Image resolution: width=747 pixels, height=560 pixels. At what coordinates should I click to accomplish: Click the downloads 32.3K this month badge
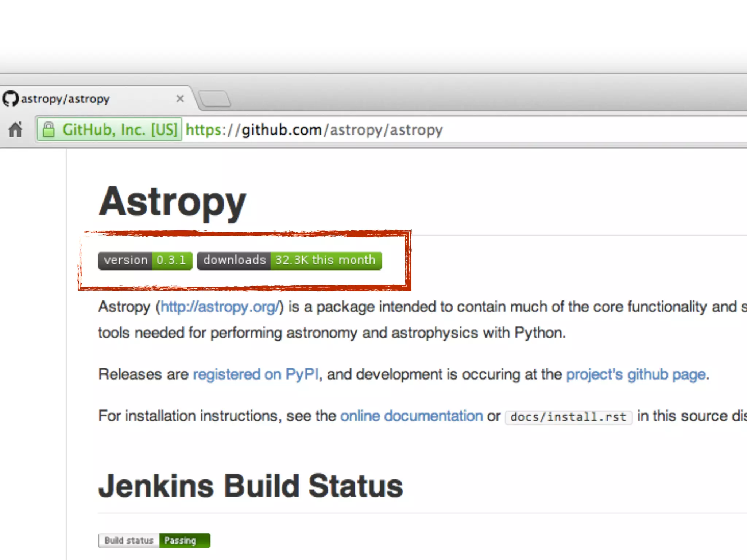(289, 260)
